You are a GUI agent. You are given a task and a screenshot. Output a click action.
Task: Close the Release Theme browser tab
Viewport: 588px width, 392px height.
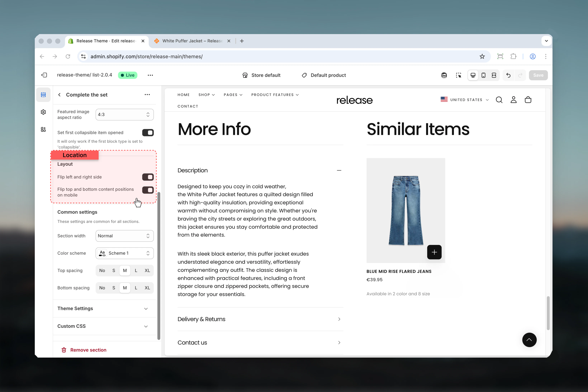tap(143, 41)
